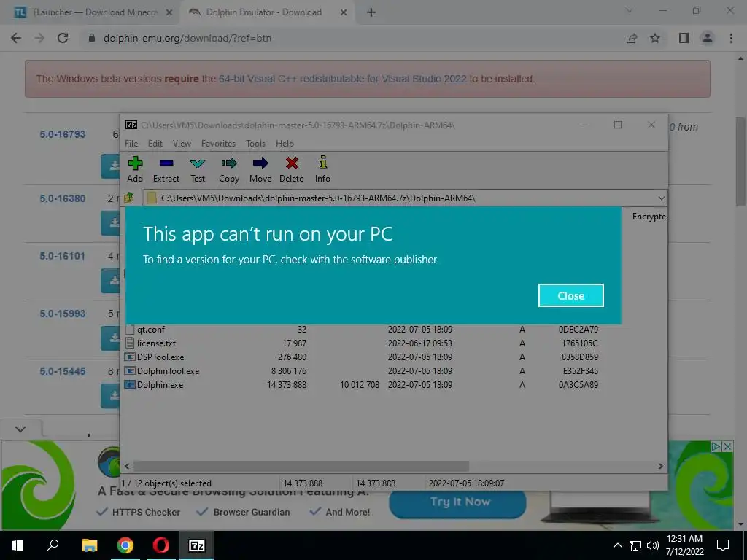Screen dimensions: 747x560
Task: Open Google Chrome from the taskbar
Action: 125,545
